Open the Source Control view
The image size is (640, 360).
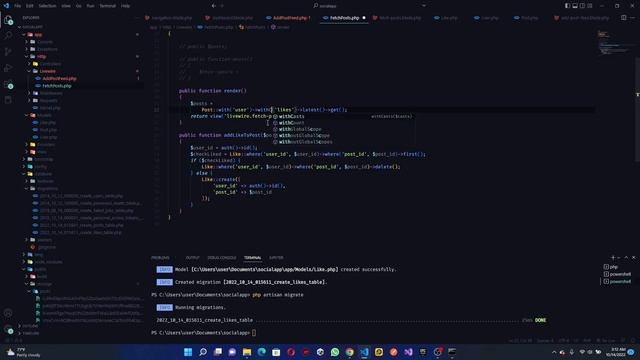pyautogui.click(x=8, y=51)
